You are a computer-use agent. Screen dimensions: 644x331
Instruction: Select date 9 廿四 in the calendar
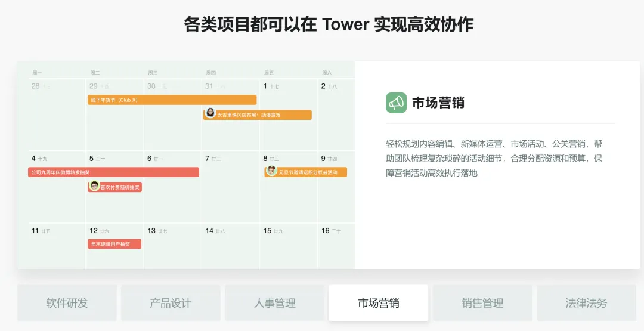pos(329,159)
